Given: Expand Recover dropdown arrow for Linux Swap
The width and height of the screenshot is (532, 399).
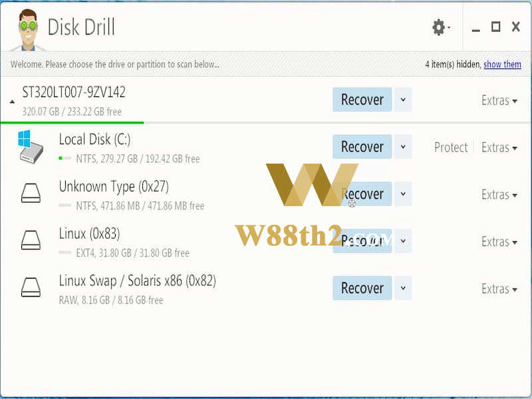Looking at the screenshot, I should point(403,288).
